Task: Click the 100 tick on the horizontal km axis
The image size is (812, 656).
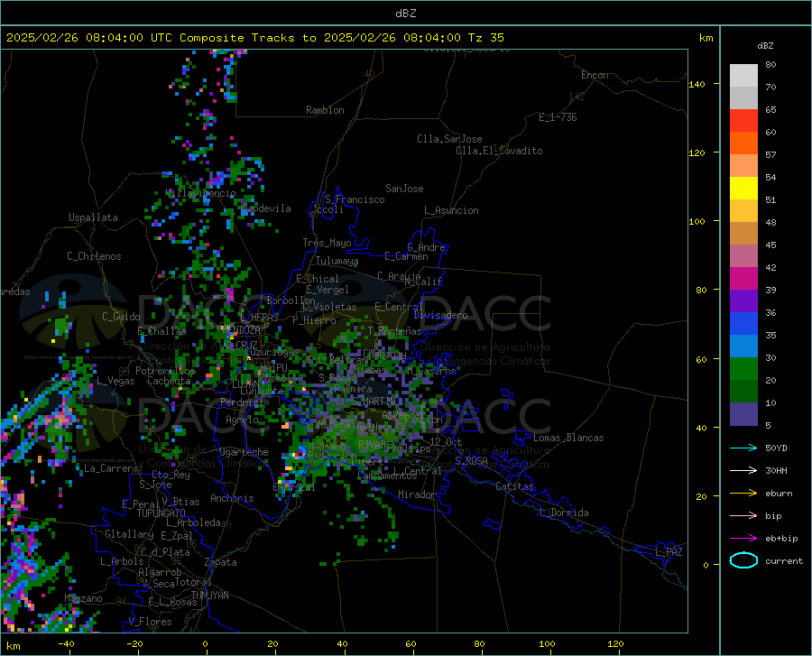Action: (x=547, y=644)
